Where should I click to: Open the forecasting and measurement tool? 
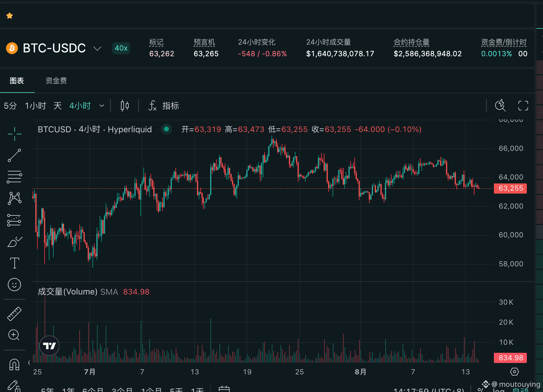click(14, 220)
